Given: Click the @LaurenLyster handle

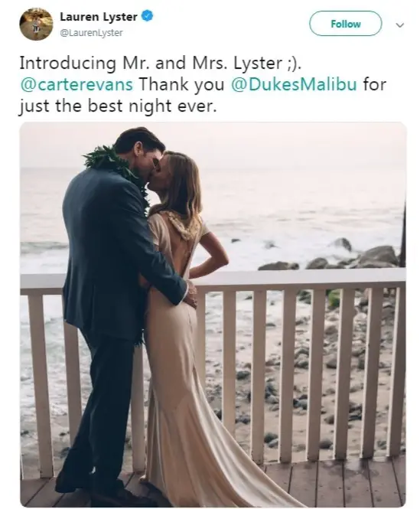Looking at the screenshot, I should [91, 32].
